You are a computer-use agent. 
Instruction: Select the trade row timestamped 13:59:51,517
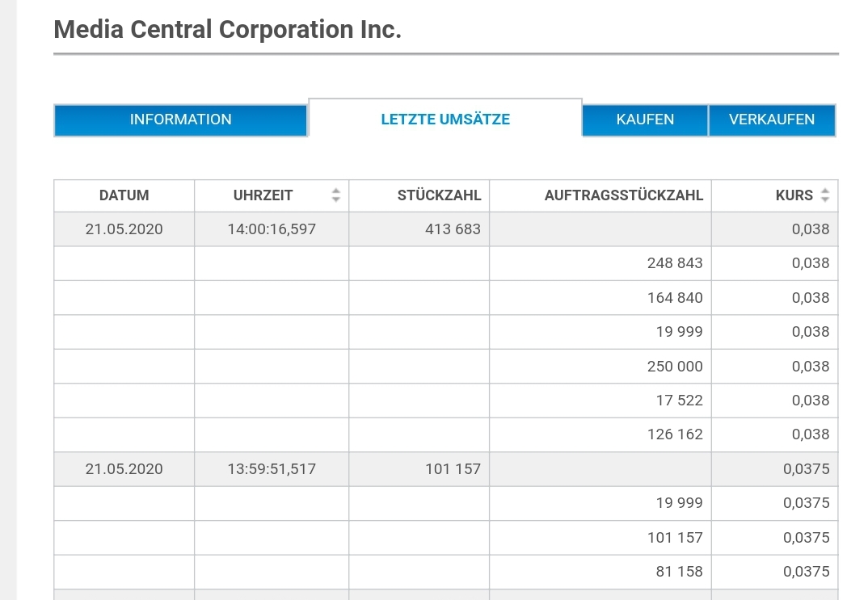coord(272,468)
